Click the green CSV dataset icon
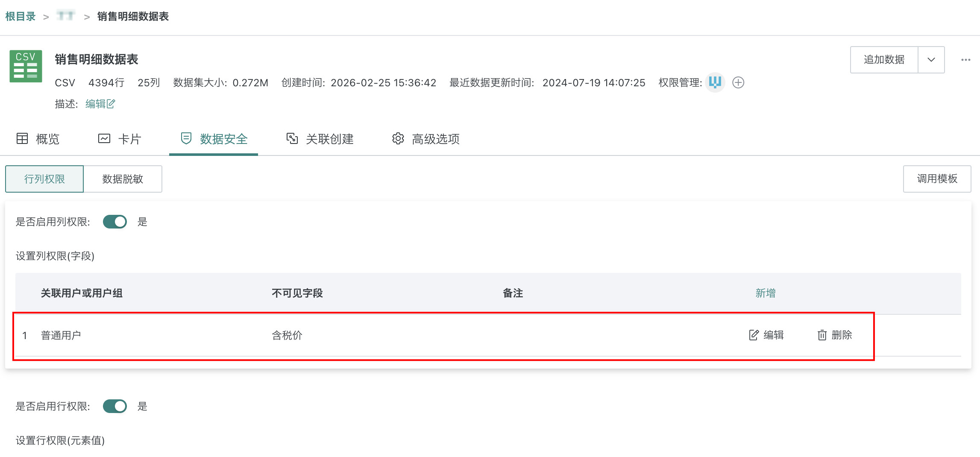 coord(26,66)
